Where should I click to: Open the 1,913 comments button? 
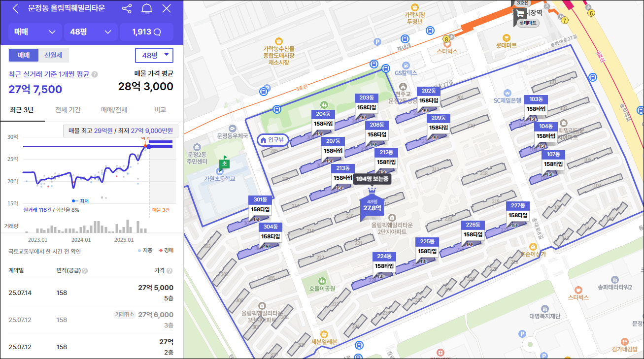pos(146,32)
